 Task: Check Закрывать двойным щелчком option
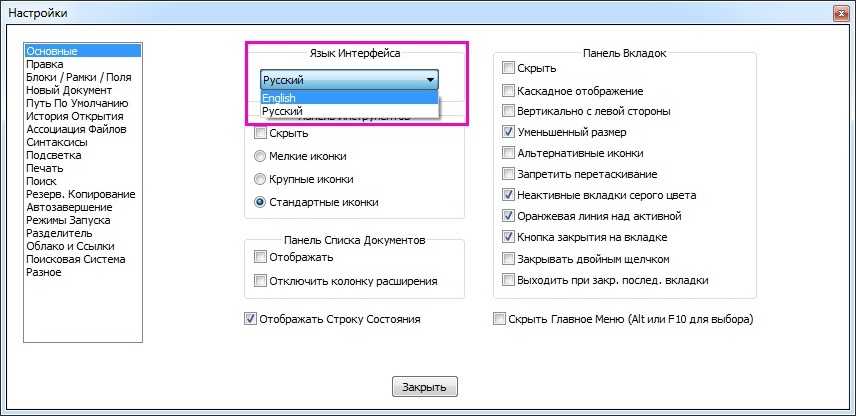[x=509, y=258]
